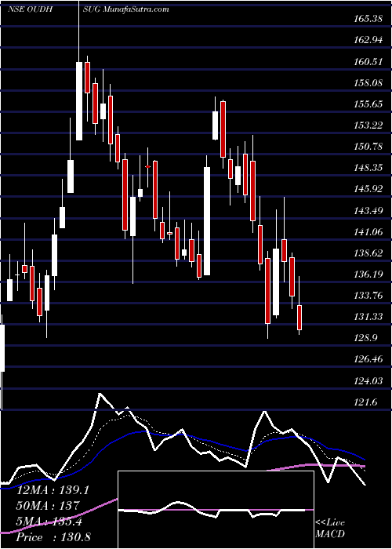Click the 160.51 price axis label
Viewport: 392px width, 549px height.
coord(368,62)
